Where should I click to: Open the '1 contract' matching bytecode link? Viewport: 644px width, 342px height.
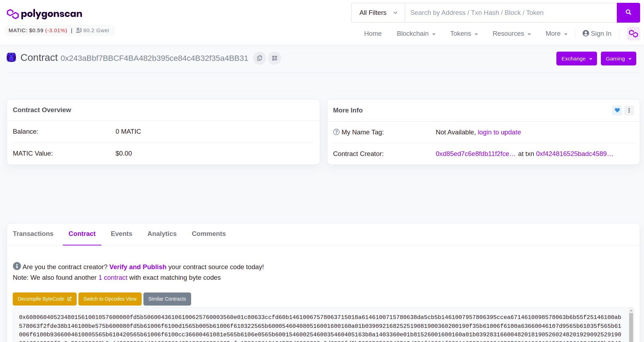pos(113,278)
